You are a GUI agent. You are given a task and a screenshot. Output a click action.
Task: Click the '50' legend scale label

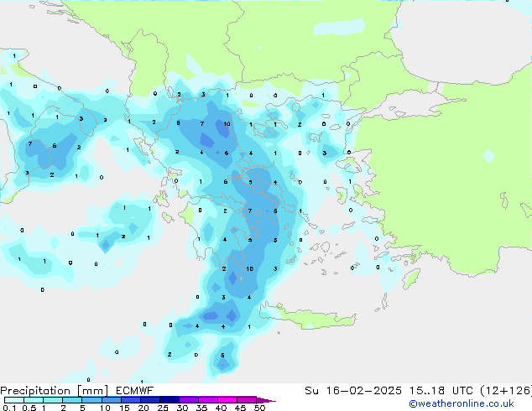[x=259, y=408]
